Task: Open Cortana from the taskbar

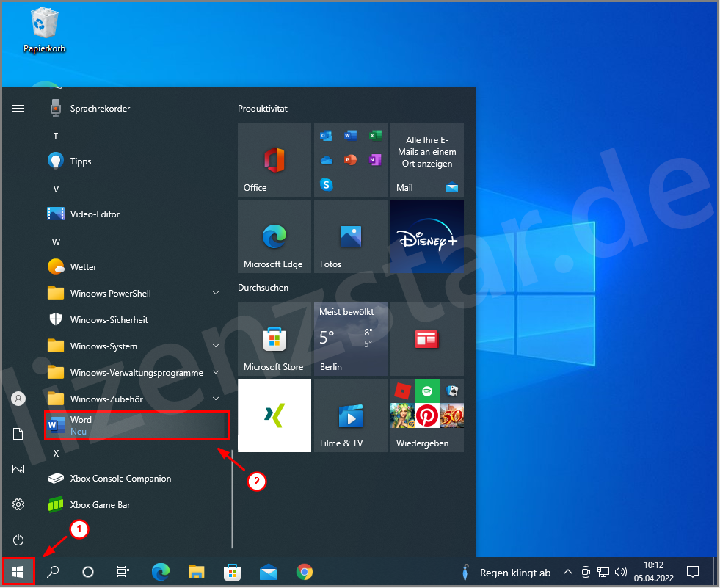Action: [x=87, y=572]
